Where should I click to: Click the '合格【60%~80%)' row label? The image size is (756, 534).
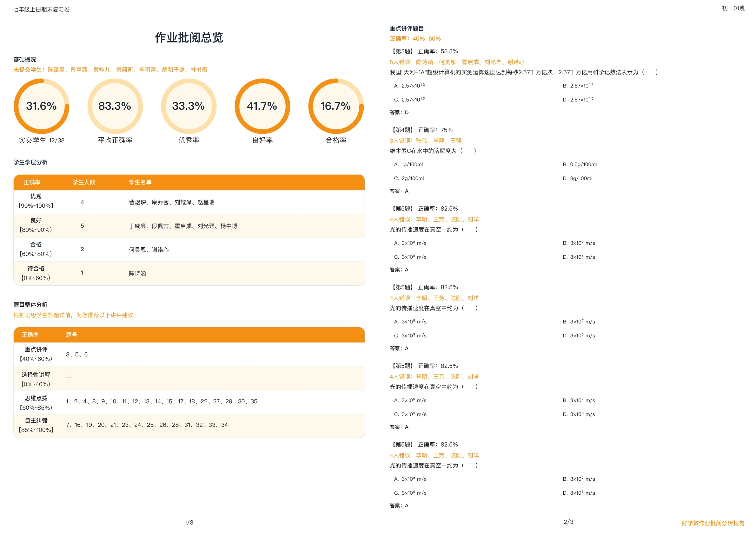pyautogui.click(x=36, y=249)
